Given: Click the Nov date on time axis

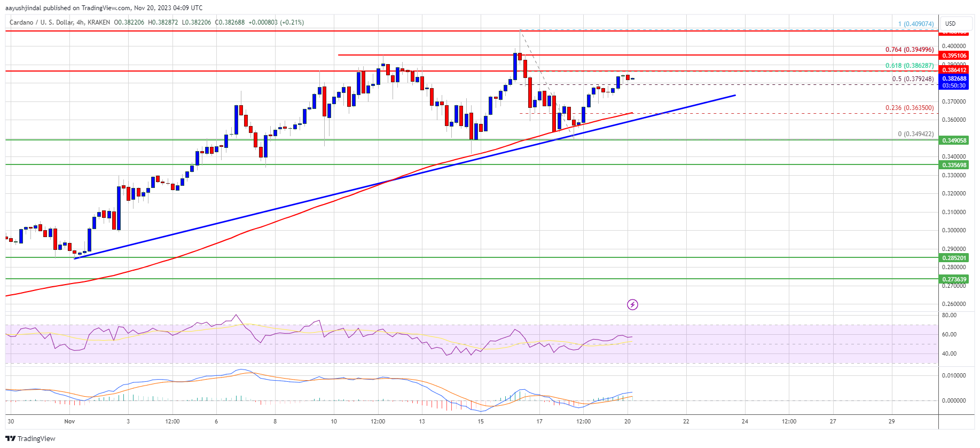Looking at the screenshot, I should pos(69,421).
